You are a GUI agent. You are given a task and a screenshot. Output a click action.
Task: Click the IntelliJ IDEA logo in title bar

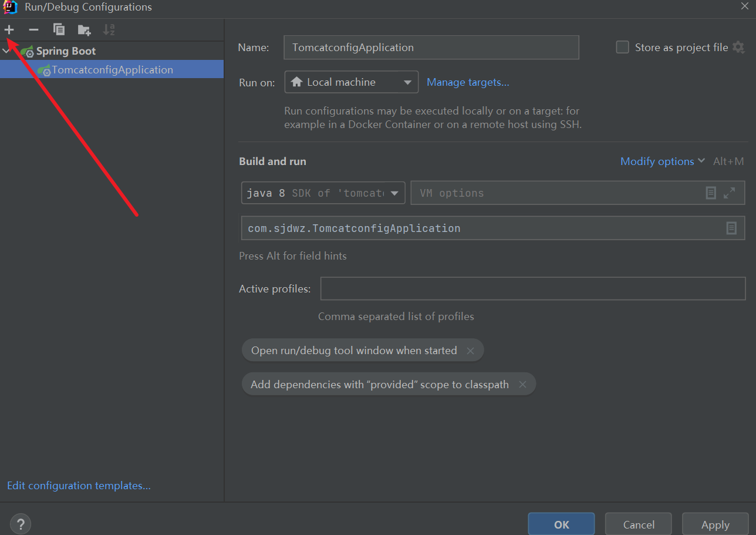[x=10, y=7]
